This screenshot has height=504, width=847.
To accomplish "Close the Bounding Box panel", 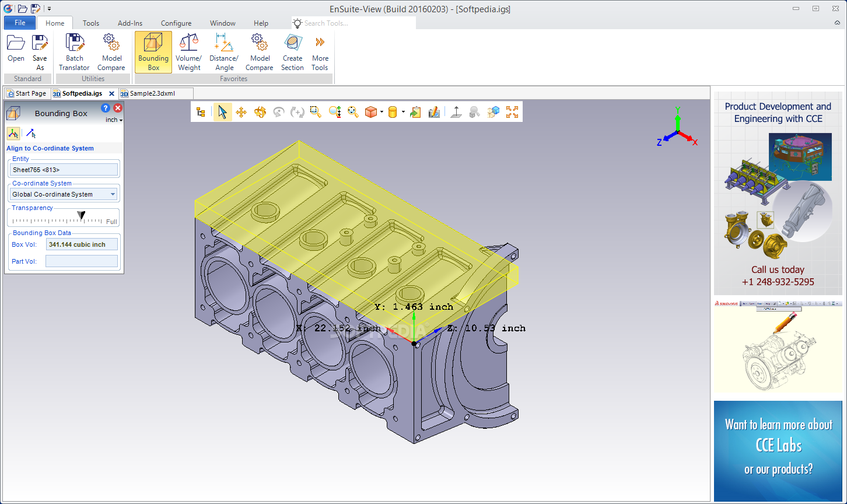I will click(118, 108).
